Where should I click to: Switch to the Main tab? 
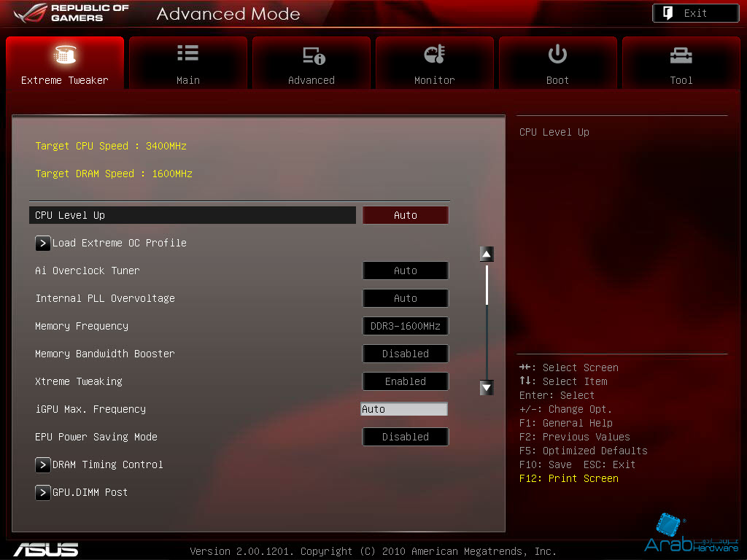pos(188,63)
